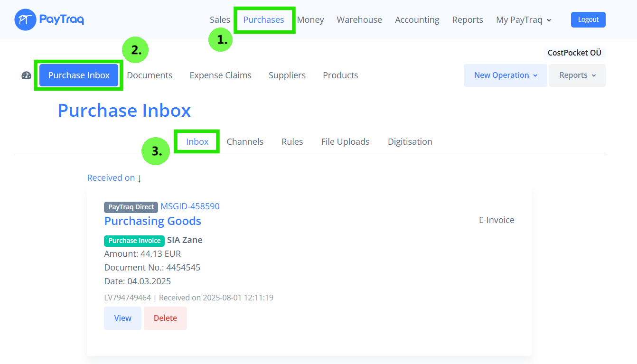Delete the SIA Zane invoice
The image size is (637, 364).
click(165, 318)
